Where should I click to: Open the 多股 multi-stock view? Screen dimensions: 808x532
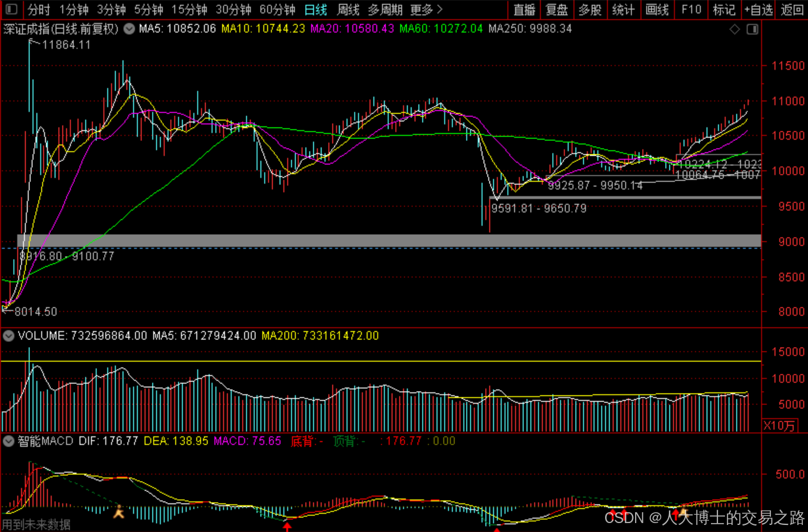(x=590, y=10)
